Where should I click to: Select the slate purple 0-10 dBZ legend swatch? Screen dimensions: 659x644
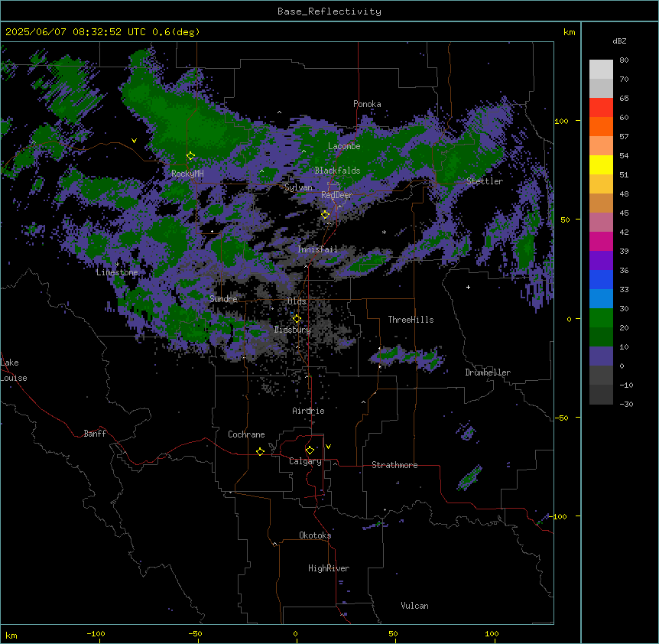coord(601,356)
